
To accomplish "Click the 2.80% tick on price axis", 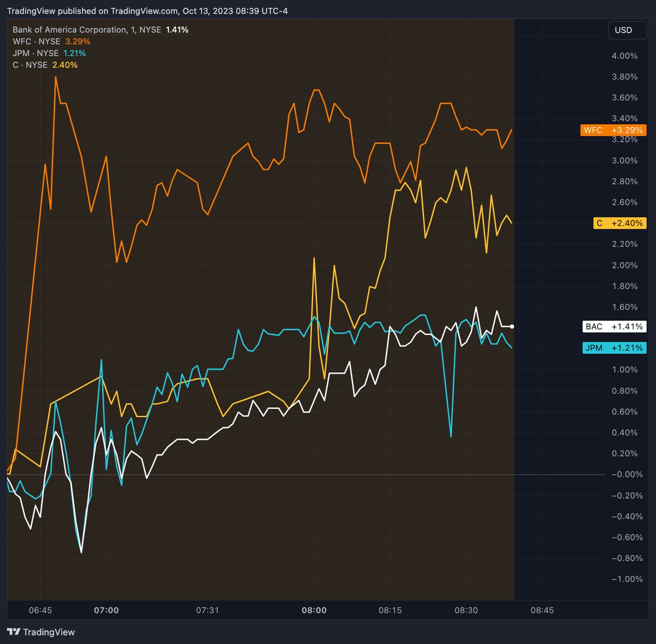I will pyautogui.click(x=624, y=181).
